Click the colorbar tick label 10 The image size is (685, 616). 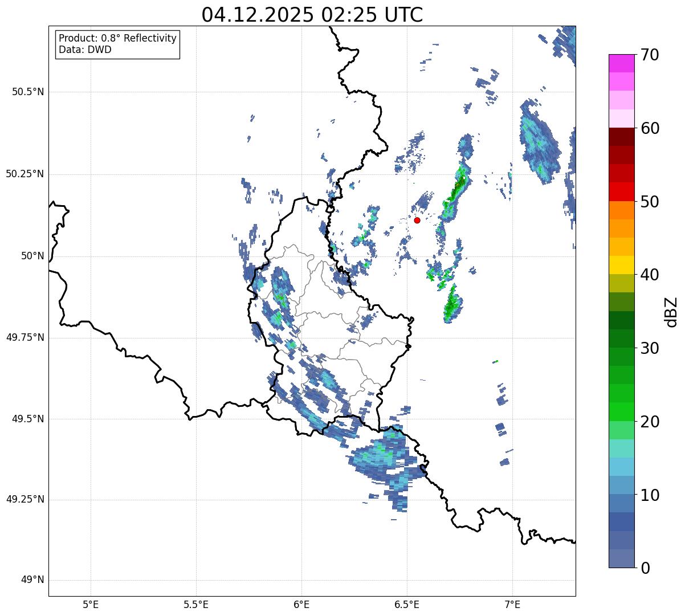tap(650, 495)
